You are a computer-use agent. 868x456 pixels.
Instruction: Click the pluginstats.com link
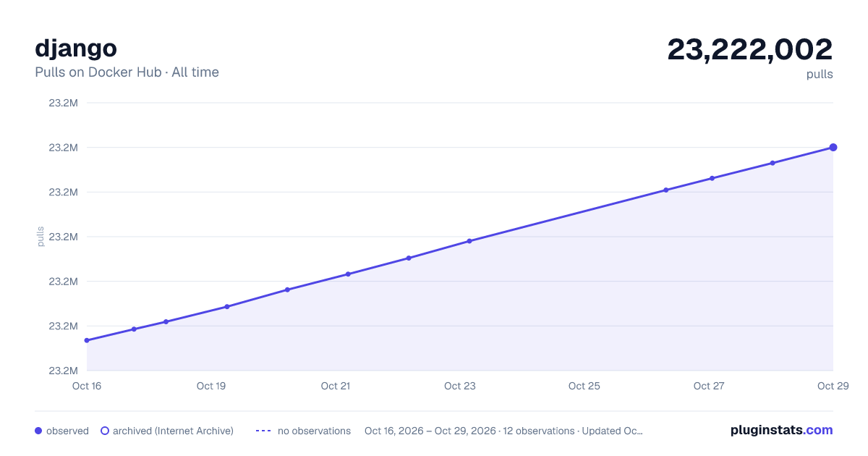(x=781, y=430)
